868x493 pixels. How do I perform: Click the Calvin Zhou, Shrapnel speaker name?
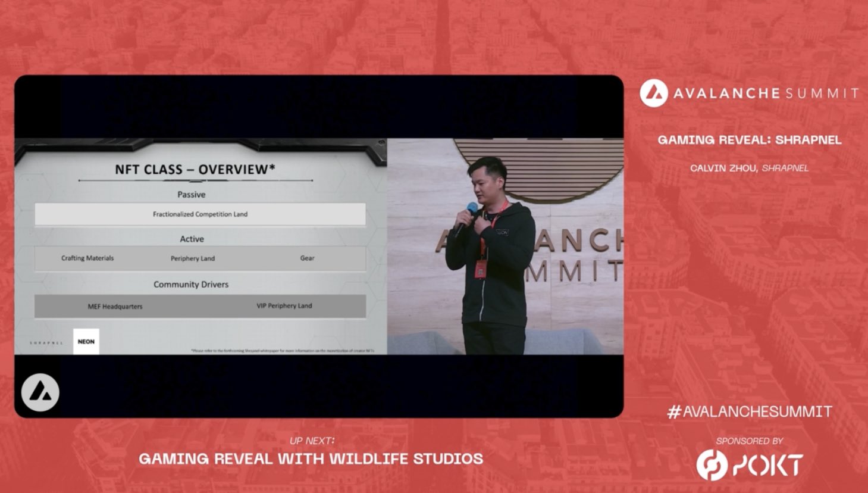[x=750, y=168]
